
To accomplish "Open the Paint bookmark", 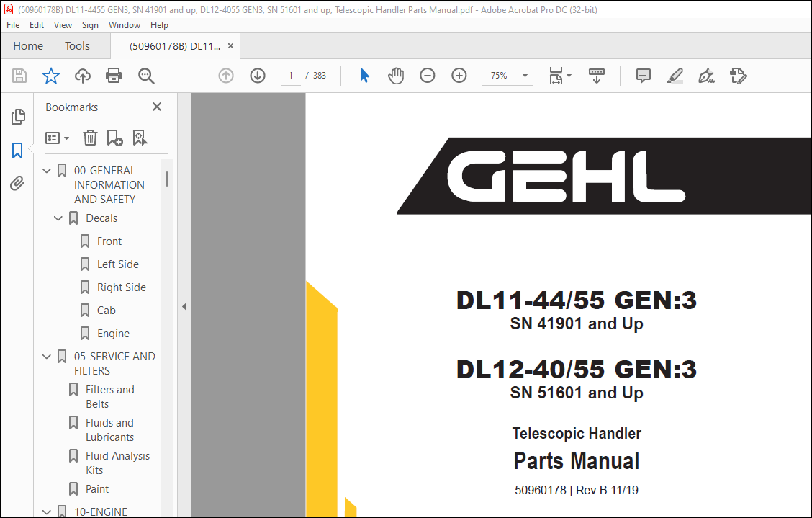I will [x=97, y=489].
